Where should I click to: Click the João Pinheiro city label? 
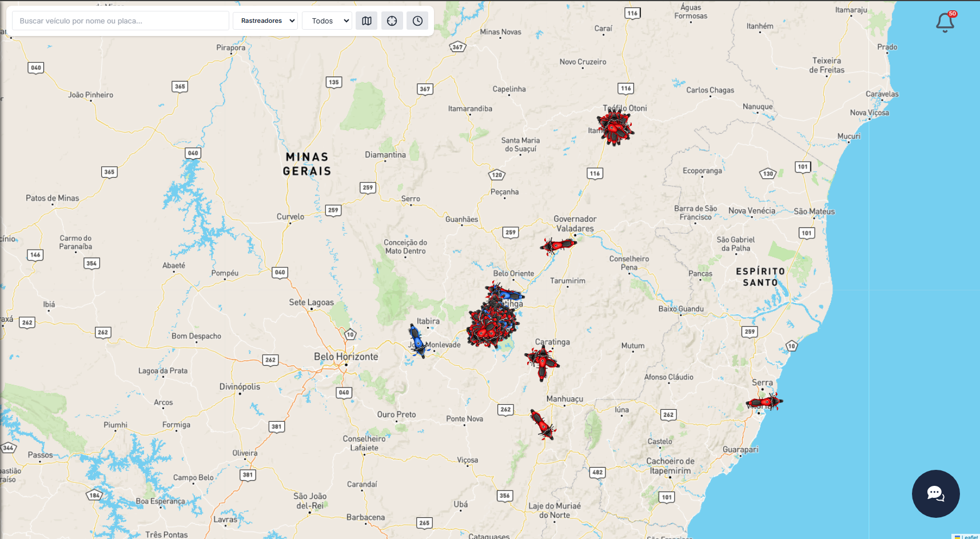pos(90,95)
